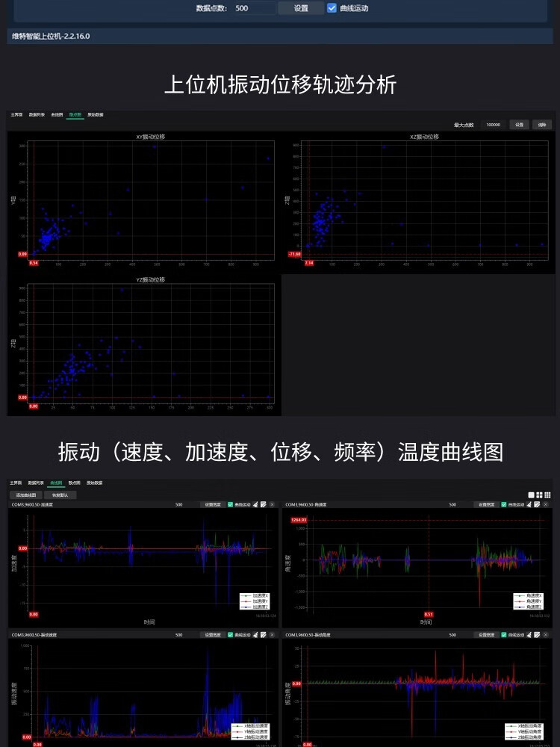Screen dimensions: 560x747
Task: Select the four-grid chart layout icon
Action: pos(539,495)
